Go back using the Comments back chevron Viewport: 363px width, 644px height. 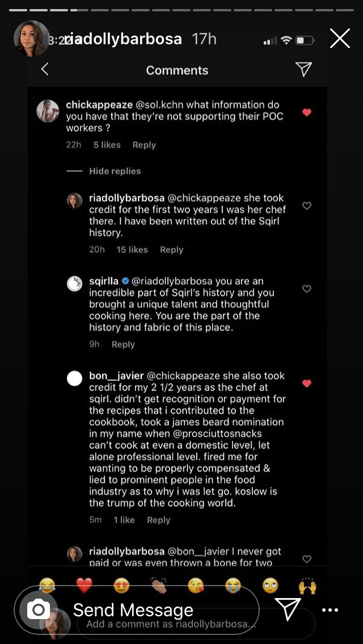pos(45,69)
